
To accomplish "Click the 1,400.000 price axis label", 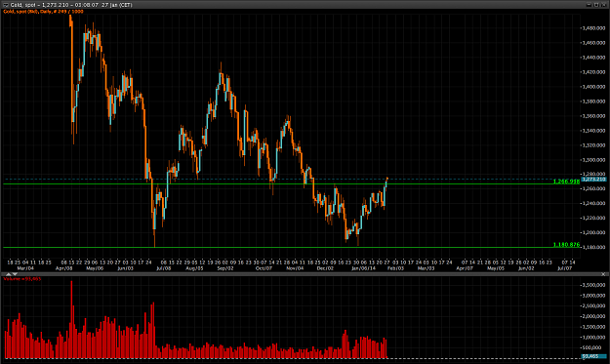I will pyautogui.click(x=594, y=87).
